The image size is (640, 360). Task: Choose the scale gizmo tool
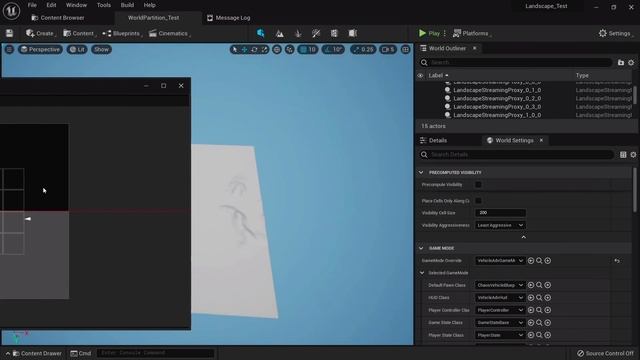(x=264, y=49)
